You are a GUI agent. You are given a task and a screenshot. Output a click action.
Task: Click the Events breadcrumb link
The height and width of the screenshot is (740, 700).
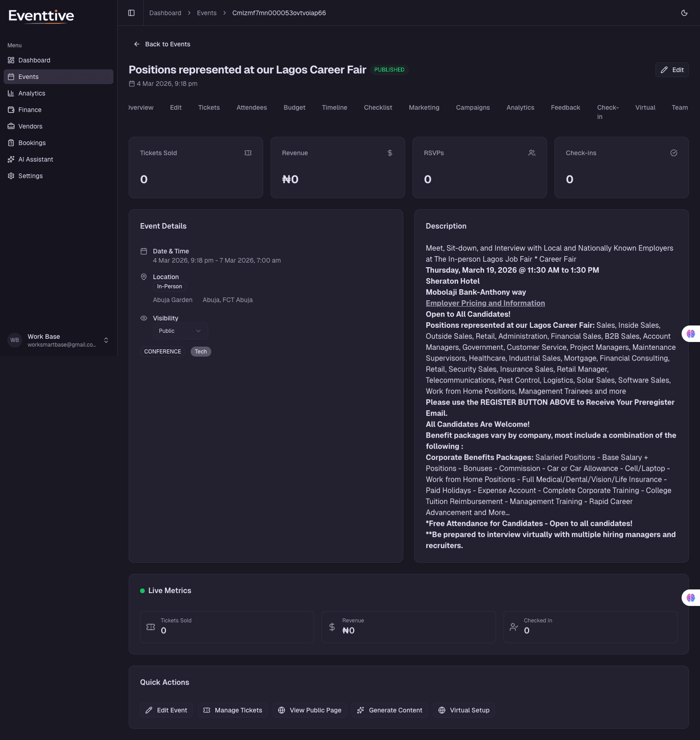coord(207,13)
